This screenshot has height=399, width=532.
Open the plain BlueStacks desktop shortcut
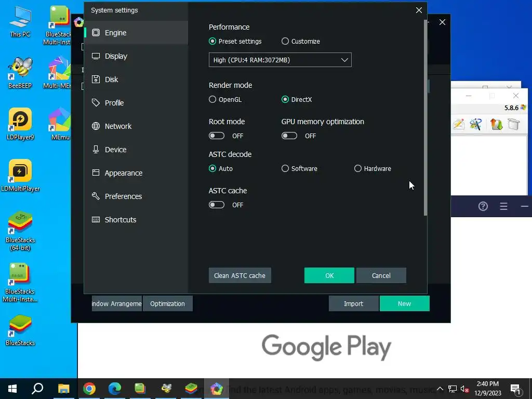[20, 330]
